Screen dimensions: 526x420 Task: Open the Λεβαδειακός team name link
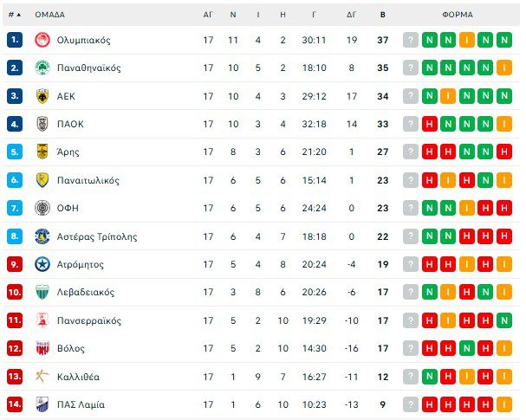coord(85,293)
